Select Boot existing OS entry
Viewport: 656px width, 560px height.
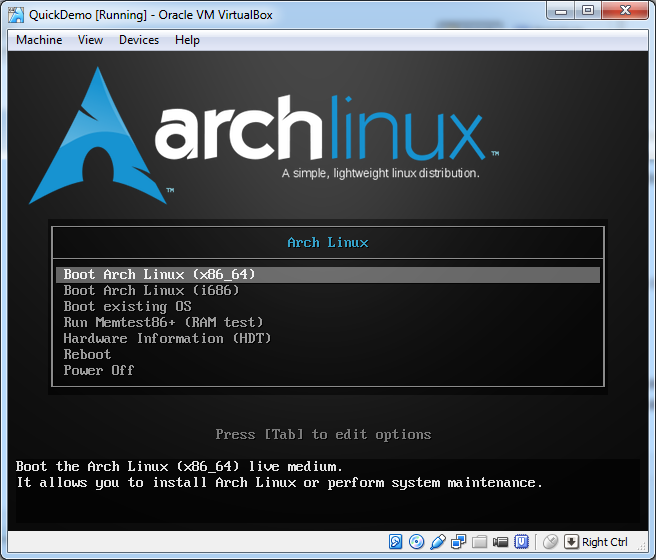coord(328,306)
